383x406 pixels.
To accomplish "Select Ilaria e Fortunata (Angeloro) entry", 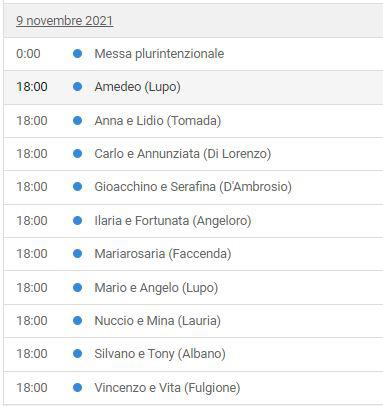I will 173,221.
